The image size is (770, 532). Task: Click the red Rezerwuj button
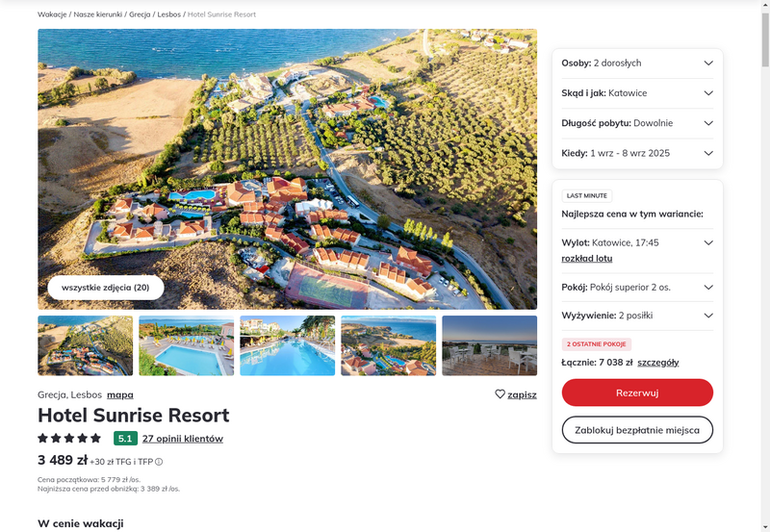(x=637, y=393)
